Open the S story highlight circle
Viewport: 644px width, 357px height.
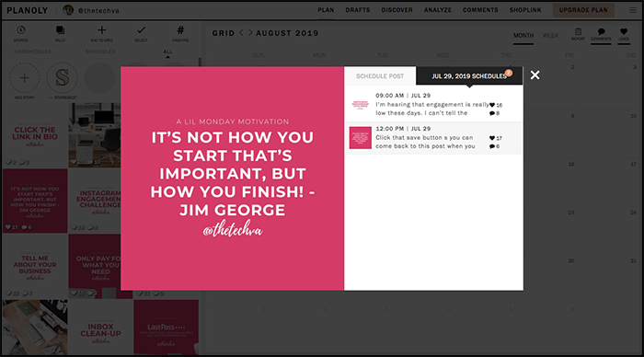point(62,78)
